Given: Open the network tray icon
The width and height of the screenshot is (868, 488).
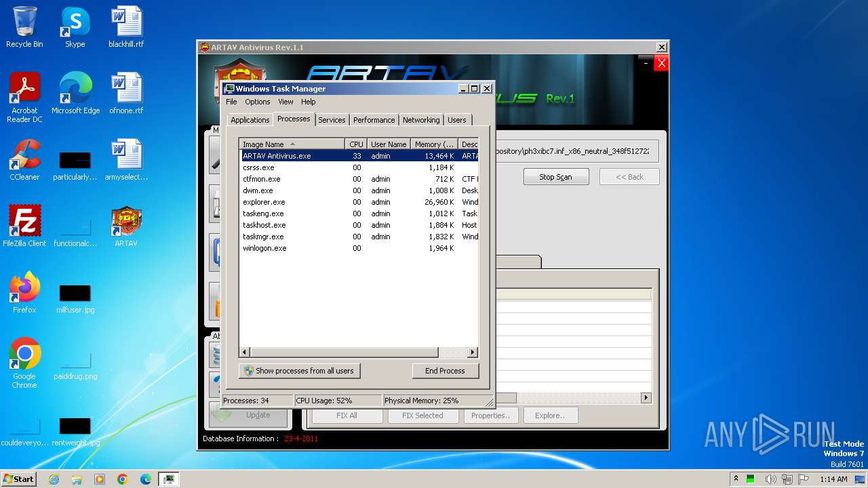Looking at the screenshot, I should tap(788, 479).
